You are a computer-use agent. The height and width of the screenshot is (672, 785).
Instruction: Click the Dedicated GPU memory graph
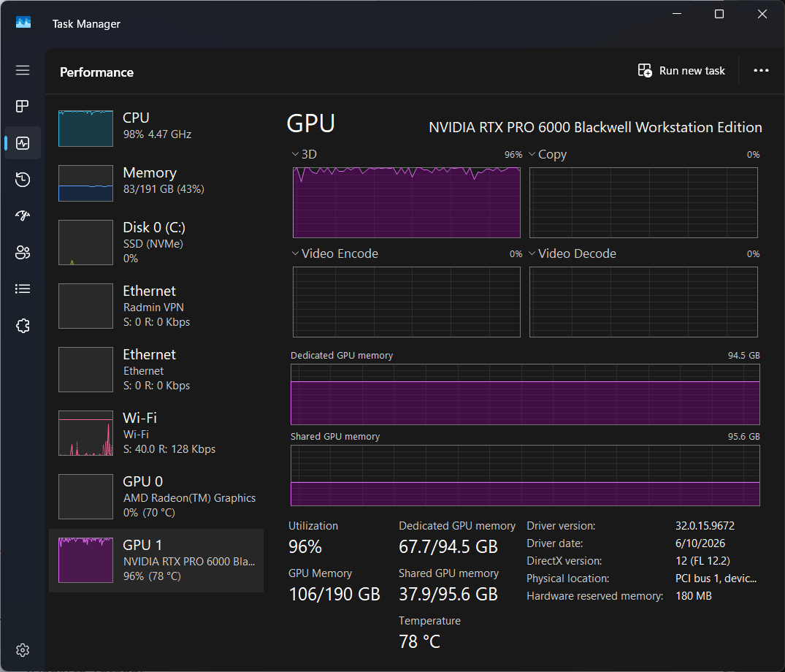525,394
